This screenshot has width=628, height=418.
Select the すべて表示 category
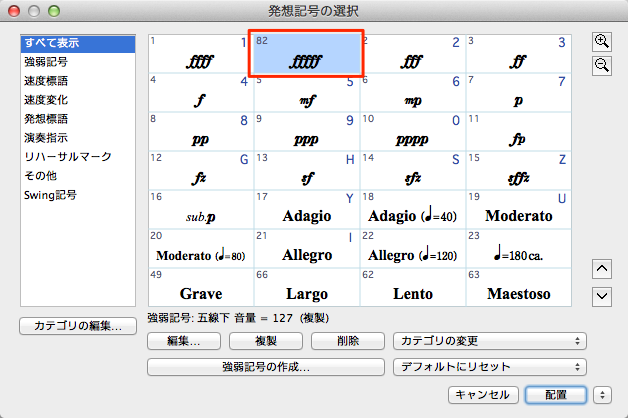tap(78, 43)
